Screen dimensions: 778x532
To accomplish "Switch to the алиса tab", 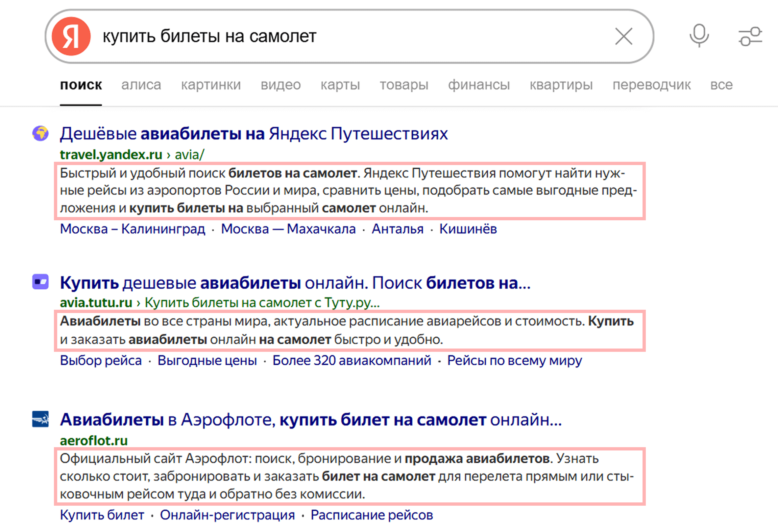I will click(141, 85).
